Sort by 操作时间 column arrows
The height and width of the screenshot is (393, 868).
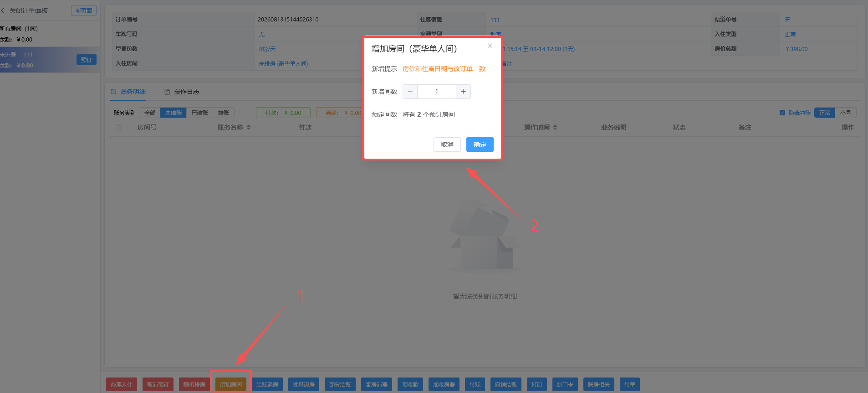coord(555,127)
